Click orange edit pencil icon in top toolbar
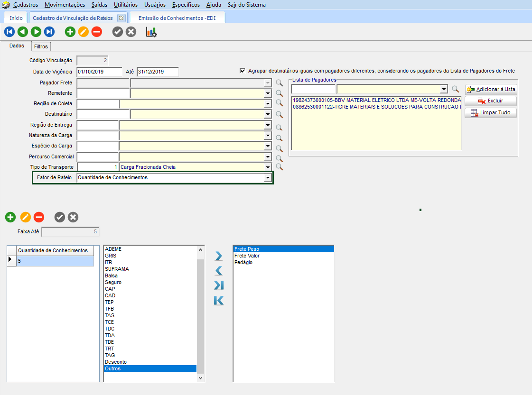 tap(84, 32)
